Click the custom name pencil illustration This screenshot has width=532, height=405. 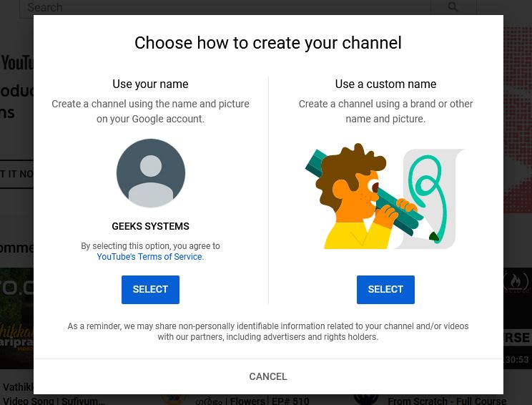pyautogui.click(x=385, y=196)
